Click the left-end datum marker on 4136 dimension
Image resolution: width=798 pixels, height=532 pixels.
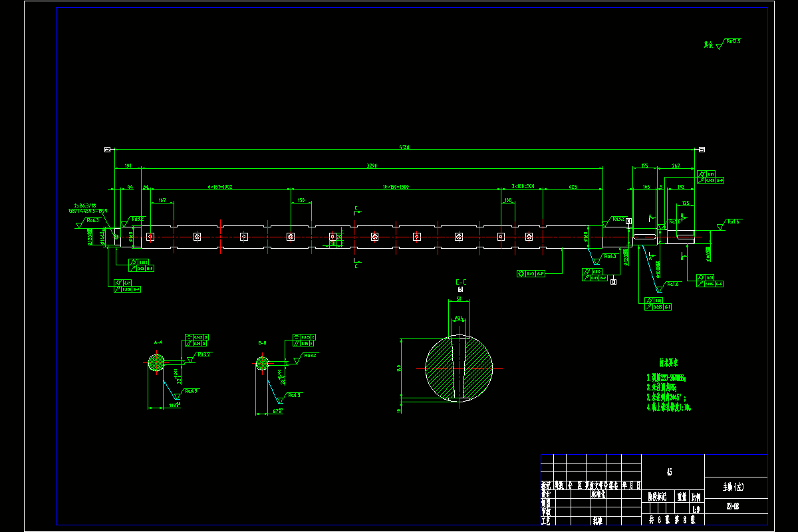coord(106,150)
